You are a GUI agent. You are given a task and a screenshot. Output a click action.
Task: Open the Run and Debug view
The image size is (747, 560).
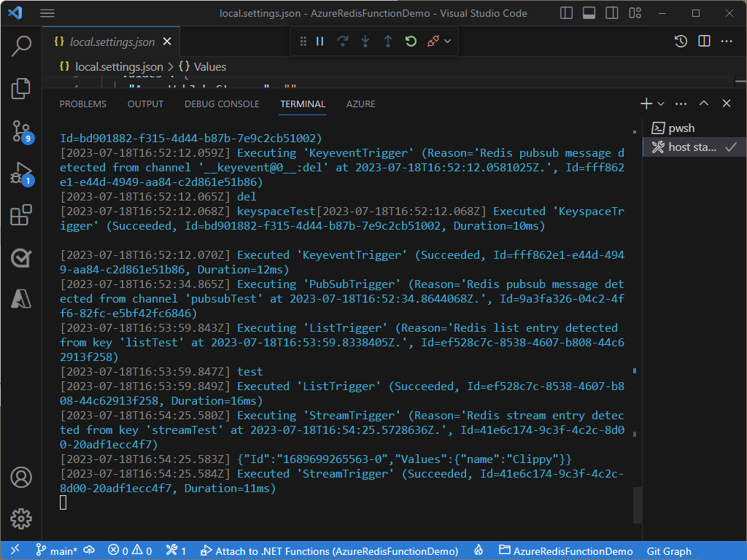coord(21,174)
